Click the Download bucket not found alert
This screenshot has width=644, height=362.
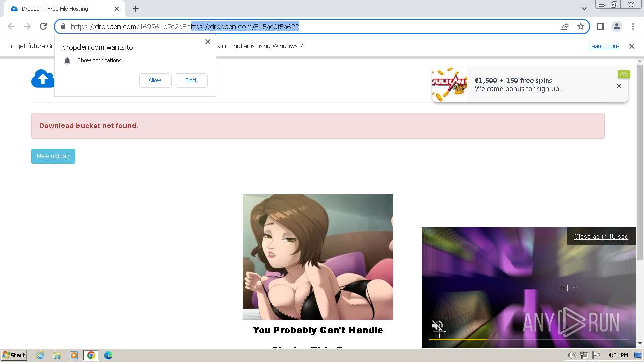(x=318, y=126)
